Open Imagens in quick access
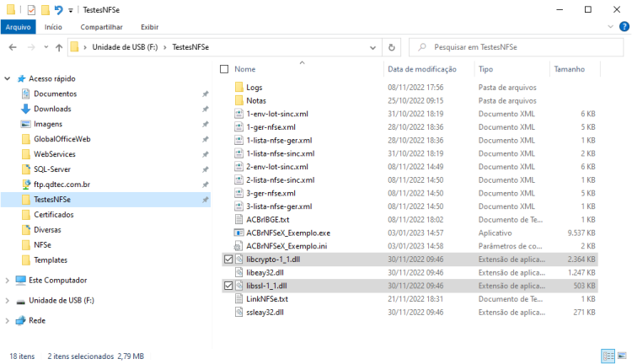The width and height of the screenshot is (632, 364). pos(48,124)
